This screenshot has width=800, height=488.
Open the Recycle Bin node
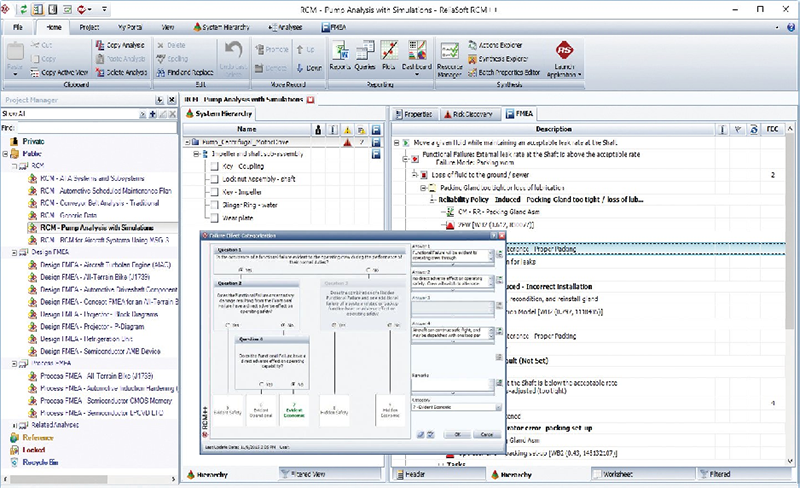coord(40,462)
